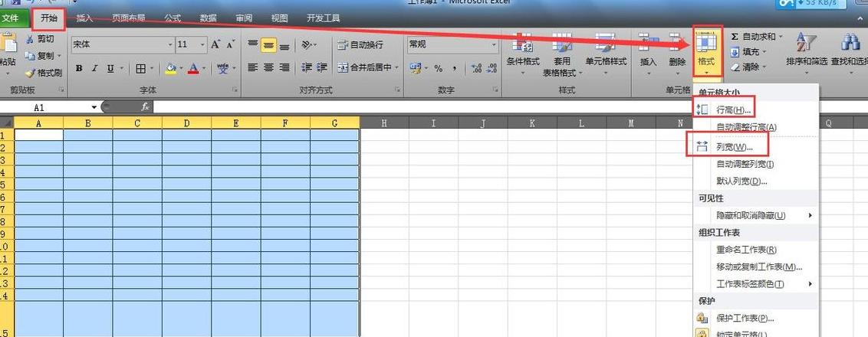Increase the indent
The height and width of the screenshot is (337, 868).
322,67
